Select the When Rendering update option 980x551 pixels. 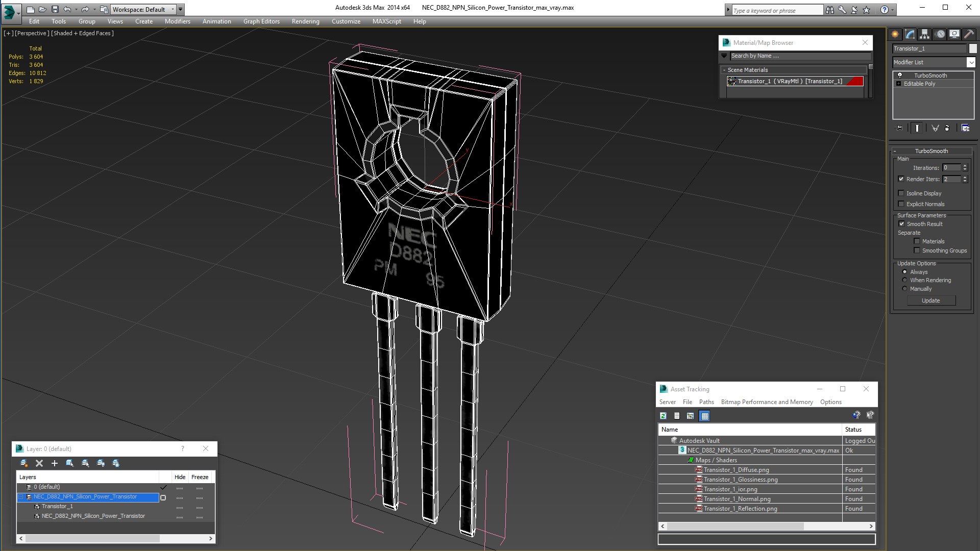click(904, 280)
